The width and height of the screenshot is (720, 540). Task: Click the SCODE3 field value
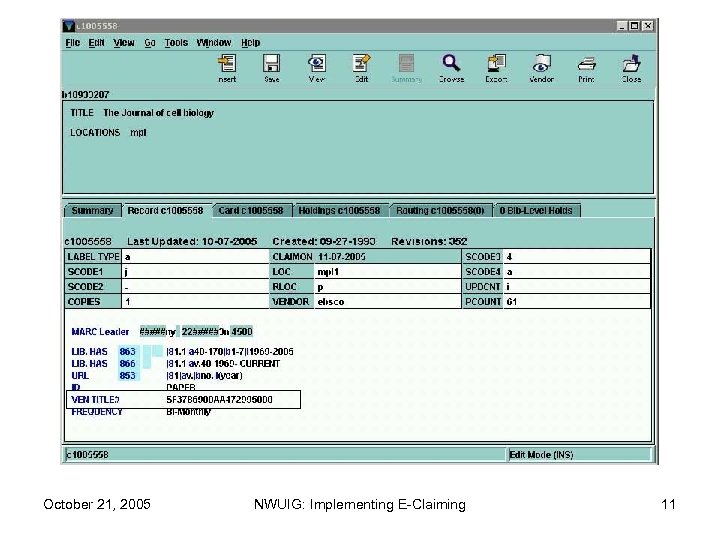(577, 257)
